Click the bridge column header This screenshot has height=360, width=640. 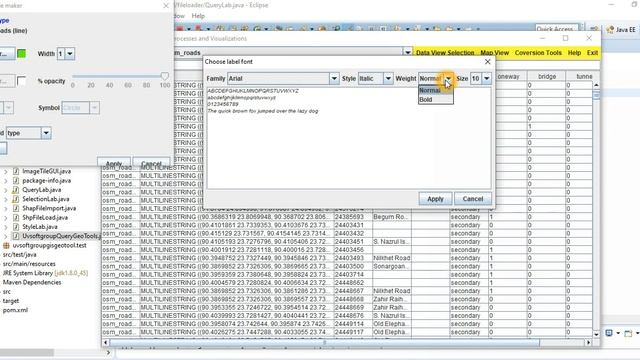pyautogui.click(x=547, y=76)
